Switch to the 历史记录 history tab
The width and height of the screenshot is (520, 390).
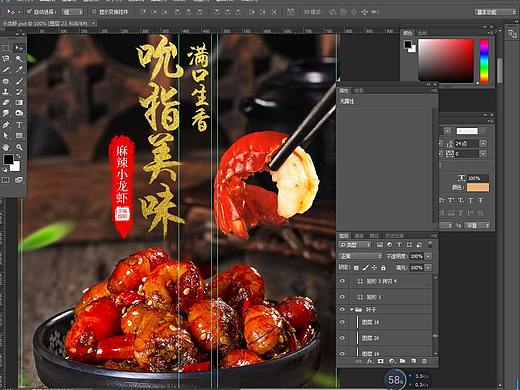[x=394, y=236]
